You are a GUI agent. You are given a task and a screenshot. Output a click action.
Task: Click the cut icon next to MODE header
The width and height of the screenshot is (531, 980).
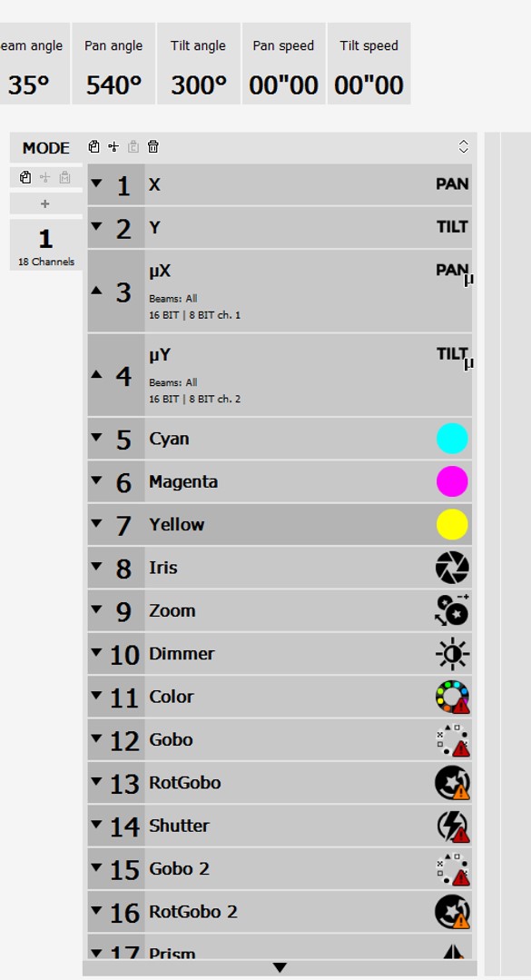(x=113, y=147)
